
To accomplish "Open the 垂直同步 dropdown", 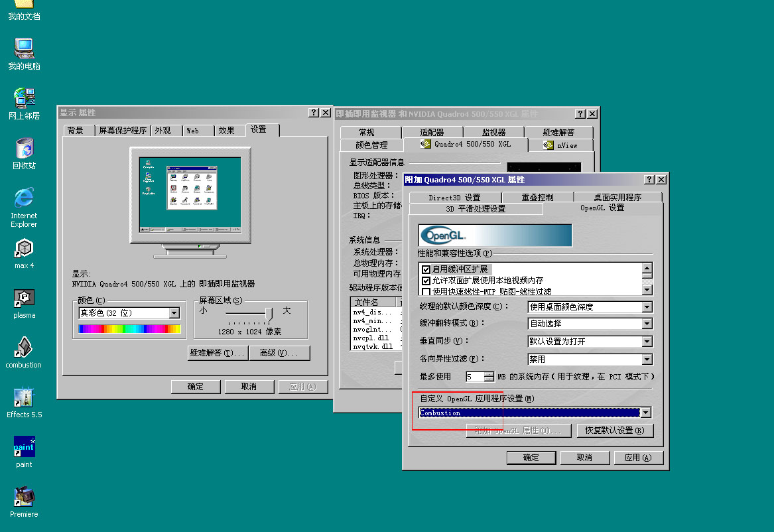I will pos(647,342).
